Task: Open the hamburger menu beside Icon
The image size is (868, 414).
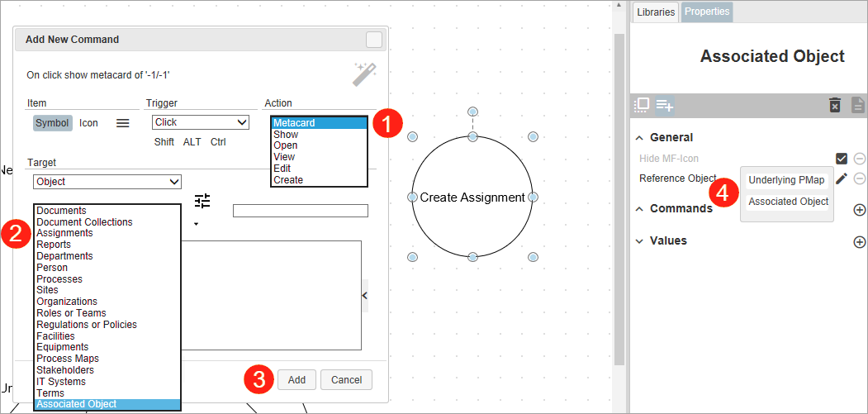Action: [x=123, y=123]
